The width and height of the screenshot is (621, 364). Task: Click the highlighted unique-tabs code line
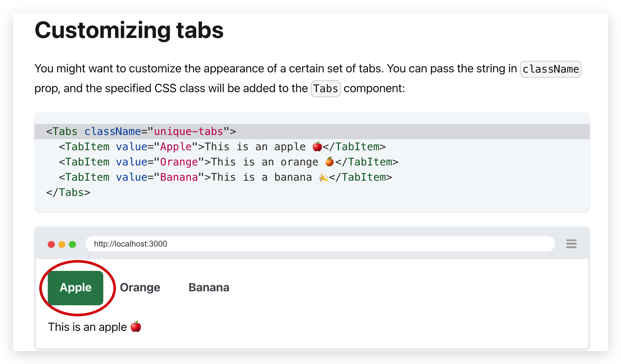pyautogui.click(x=189, y=131)
